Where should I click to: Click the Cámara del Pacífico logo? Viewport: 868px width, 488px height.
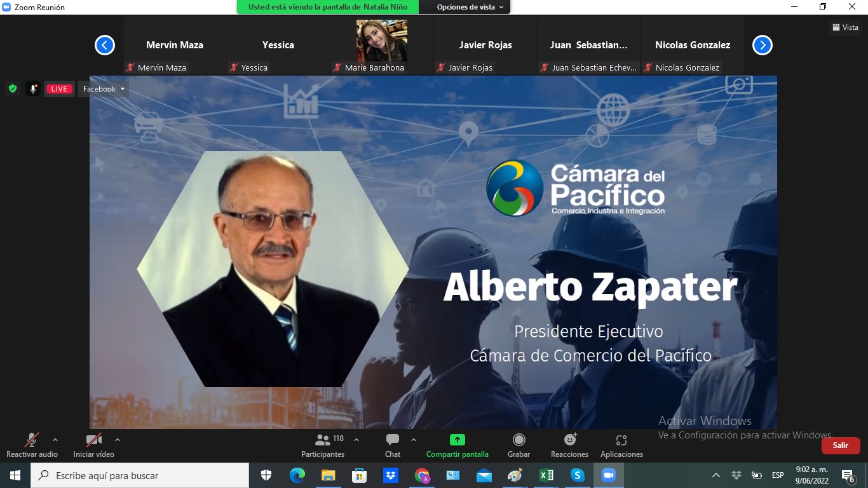(x=576, y=187)
